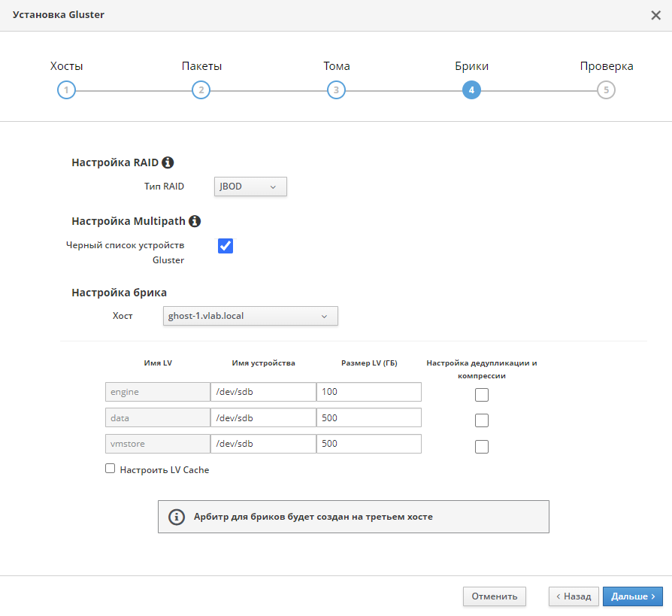
Task: Click device name field for data row
Action: [263, 418]
